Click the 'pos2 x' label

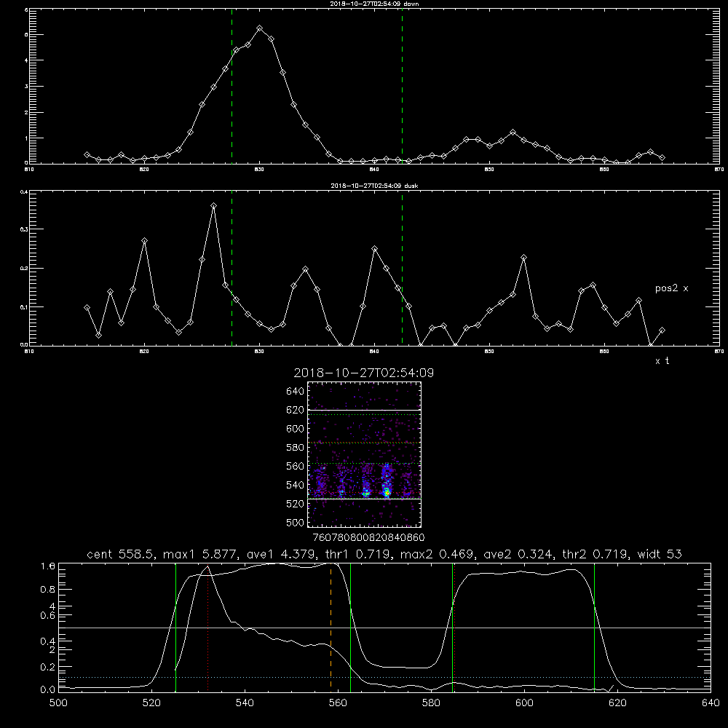click(x=671, y=288)
